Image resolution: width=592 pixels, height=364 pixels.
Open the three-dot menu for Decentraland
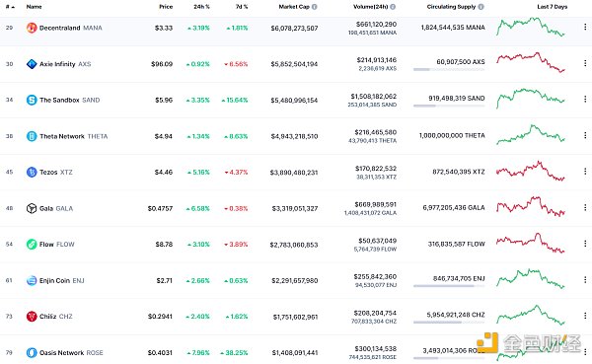[585, 28]
